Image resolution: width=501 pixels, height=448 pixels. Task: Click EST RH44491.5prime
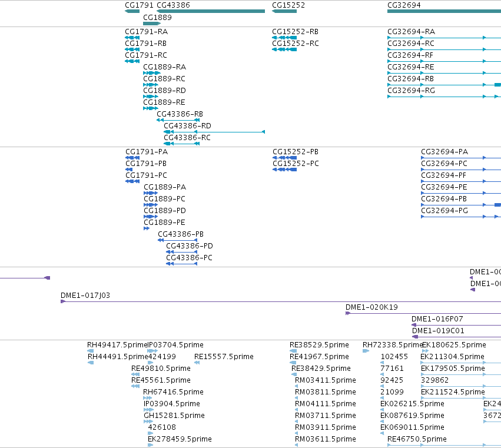point(118,357)
